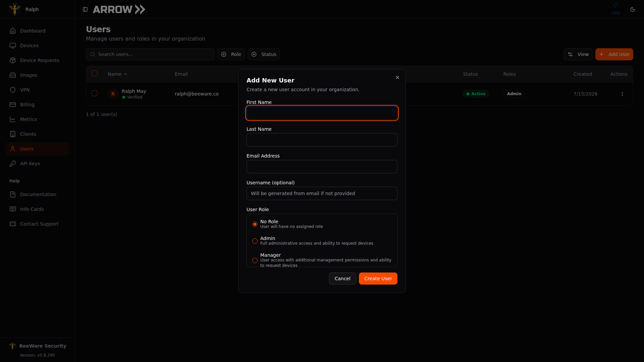Click the Email column header
Viewport: 644px width, 362px height.
(x=181, y=74)
